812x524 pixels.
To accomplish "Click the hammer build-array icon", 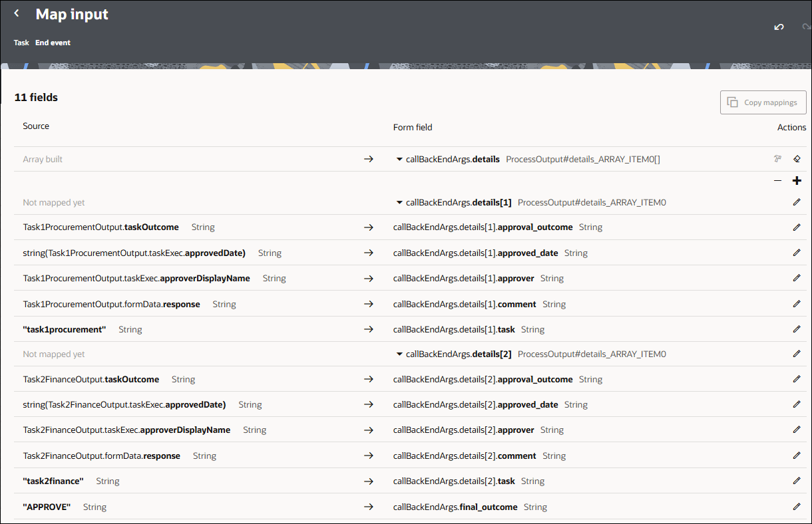I will pyautogui.click(x=777, y=159).
